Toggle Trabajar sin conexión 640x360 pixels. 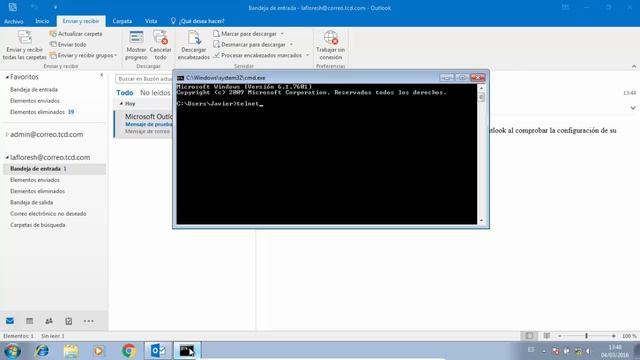pos(331,45)
